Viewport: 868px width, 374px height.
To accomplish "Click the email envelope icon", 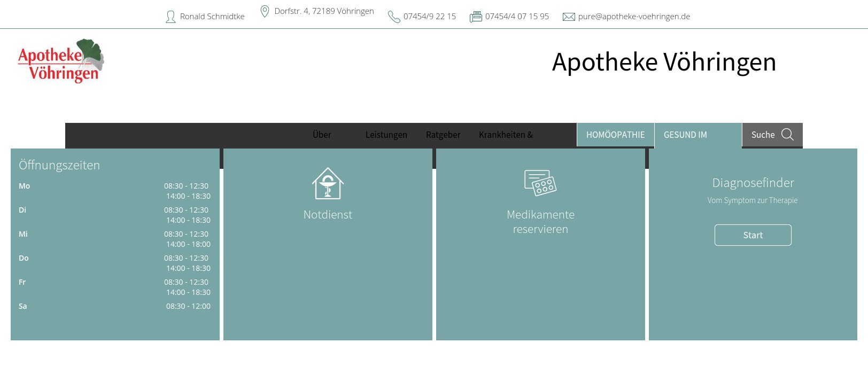I will 569,17.
